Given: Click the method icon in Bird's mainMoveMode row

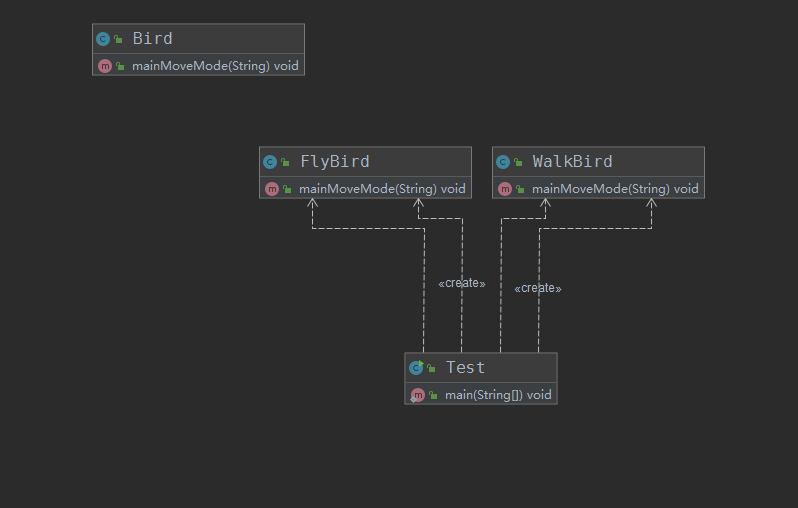Looking at the screenshot, I should [105, 66].
